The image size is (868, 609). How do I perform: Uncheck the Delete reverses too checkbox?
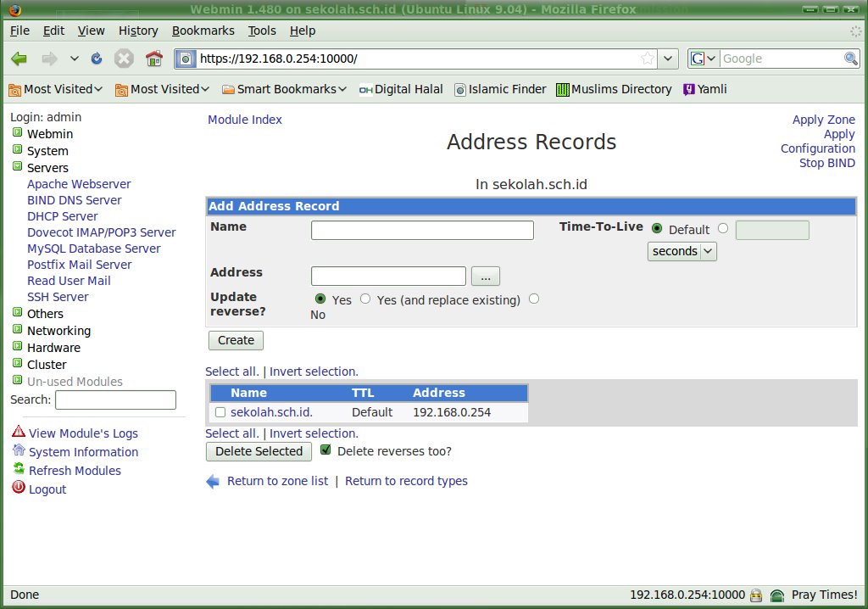pyautogui.click(x=325, y=450)
